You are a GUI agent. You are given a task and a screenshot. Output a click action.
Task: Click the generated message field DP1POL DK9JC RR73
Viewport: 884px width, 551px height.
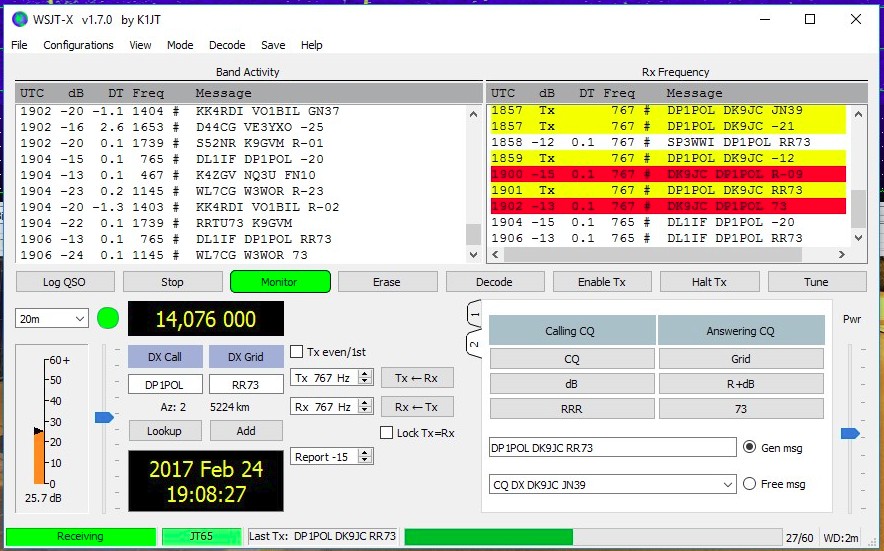613,448
